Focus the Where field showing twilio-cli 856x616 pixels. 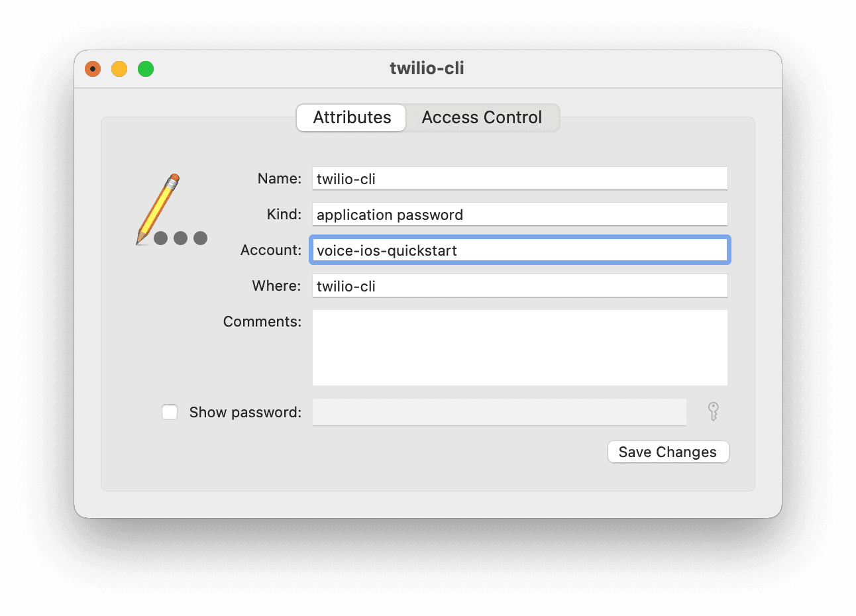(519, 285)
